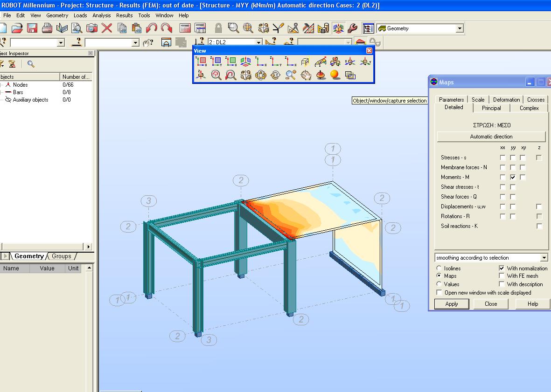Screen dimensions: 551x392
Task: Click the orange sphere render icon in View toolbar
Action: tap(335, 75)
